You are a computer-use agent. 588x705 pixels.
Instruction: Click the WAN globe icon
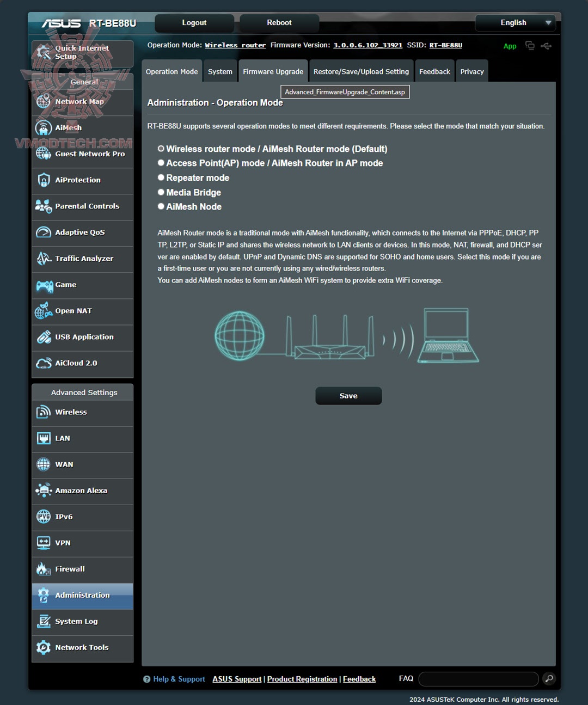point(44,464)
